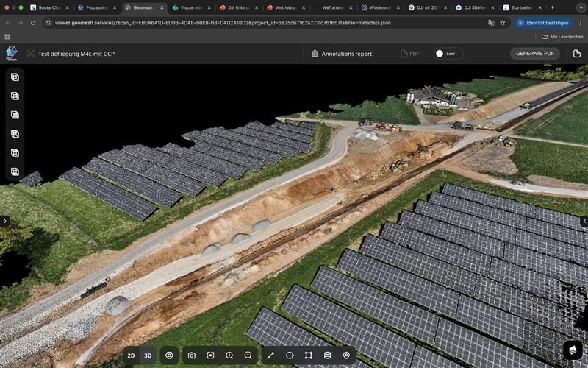Pick the cylinder volume measurement tool
This screenshot has width=588, height=368.
click(328, 355)
